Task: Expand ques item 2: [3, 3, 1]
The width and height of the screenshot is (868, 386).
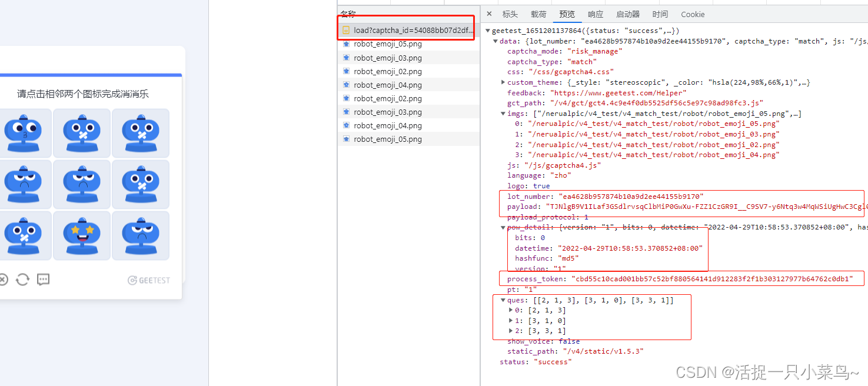Action: click(x=511, y=331)
